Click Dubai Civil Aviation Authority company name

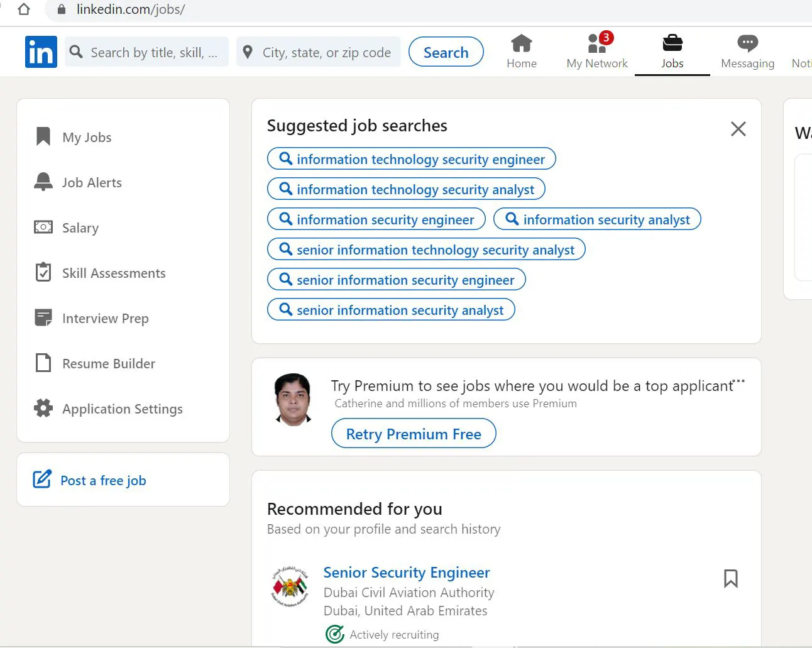[x=409, y=592]
